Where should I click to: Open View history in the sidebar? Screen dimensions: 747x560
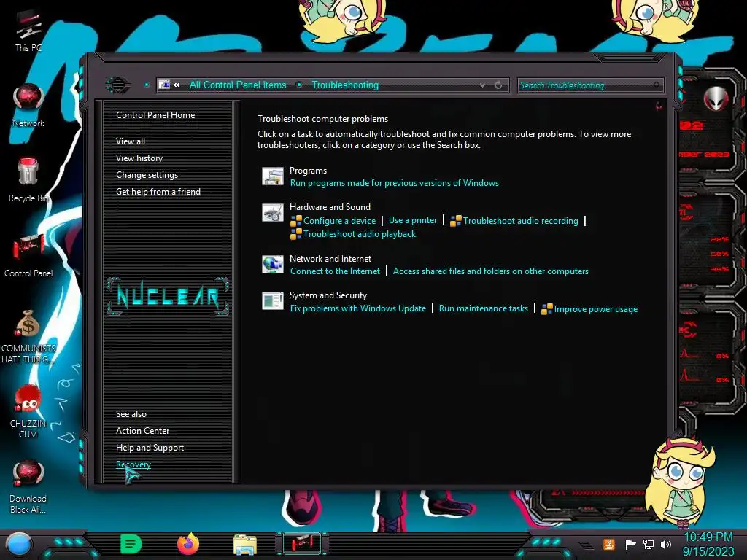[139, 158]
